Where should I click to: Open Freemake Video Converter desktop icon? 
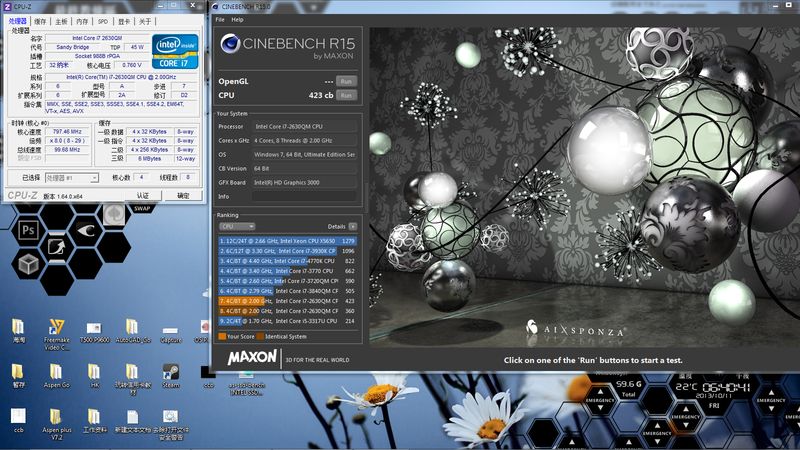tap(57, 328)
